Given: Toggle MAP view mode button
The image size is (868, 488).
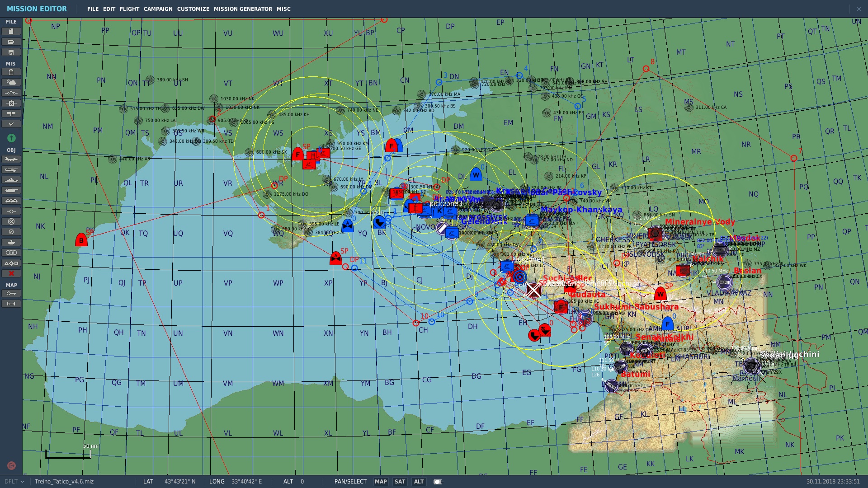Looking at the screenshot, I should (x=381, y=482).
